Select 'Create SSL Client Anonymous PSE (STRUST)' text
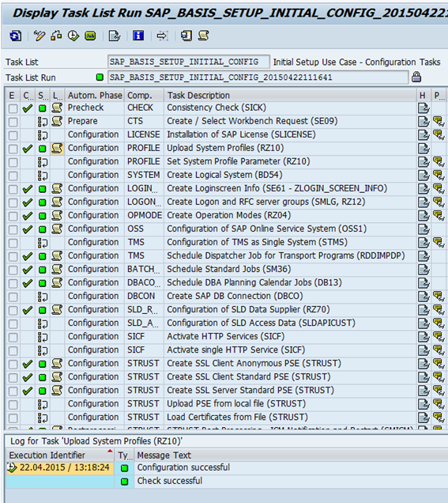The image size is (448, 503). [254, 364]
